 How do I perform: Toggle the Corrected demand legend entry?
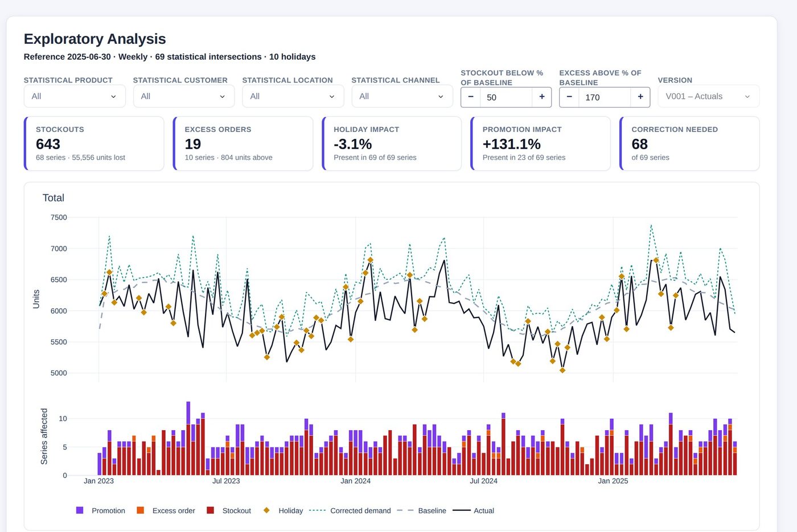tap(350, 510)
